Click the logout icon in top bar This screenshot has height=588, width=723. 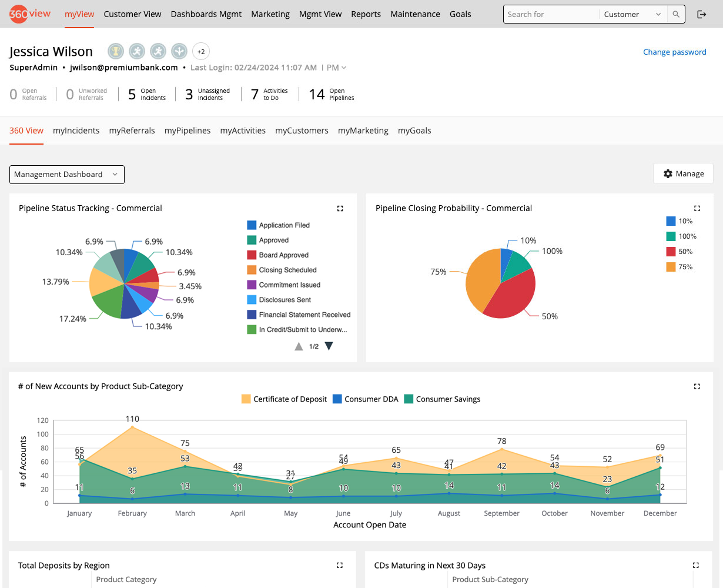702,14
